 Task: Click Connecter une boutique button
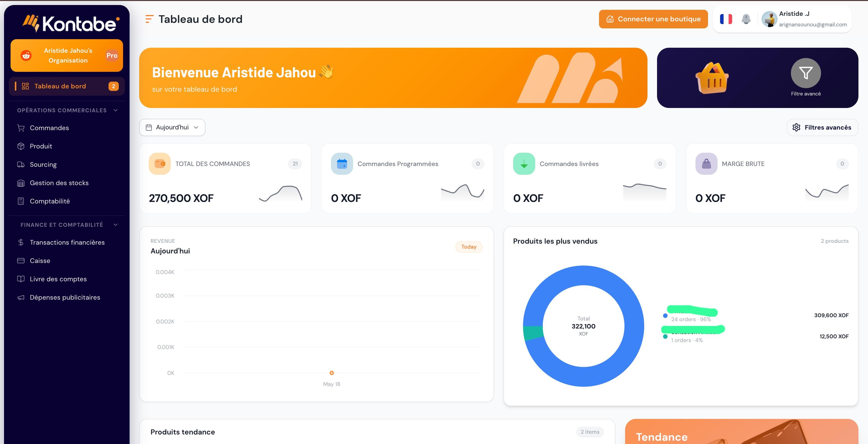(x=653, y=19)
